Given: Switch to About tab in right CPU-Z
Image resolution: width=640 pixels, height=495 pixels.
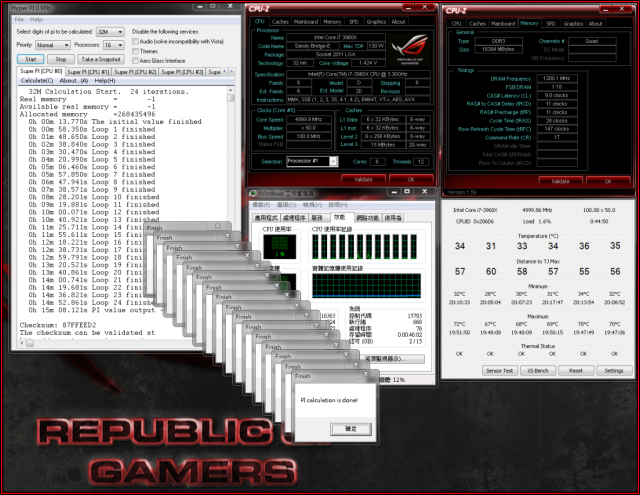Looking at the screenshot, I should (x=596, y=24).
